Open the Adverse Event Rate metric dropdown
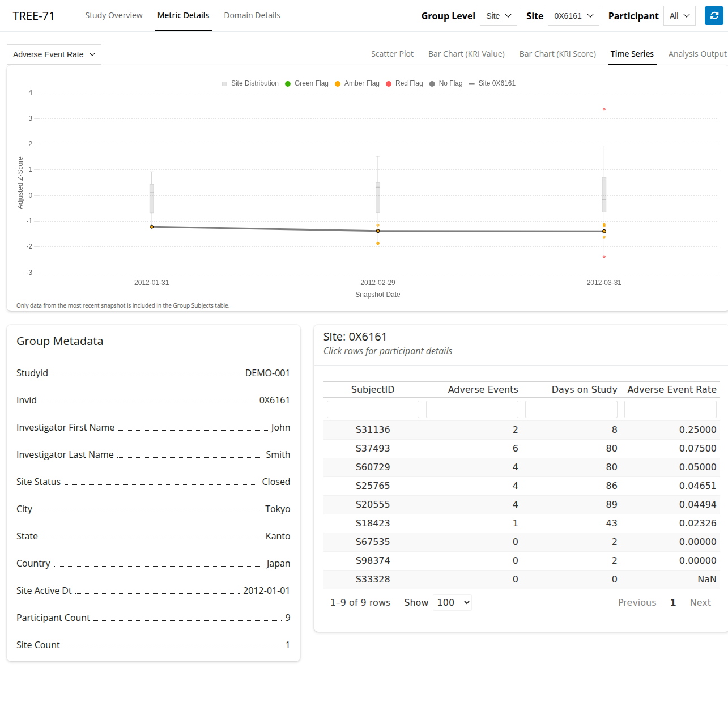 [54, 54]
